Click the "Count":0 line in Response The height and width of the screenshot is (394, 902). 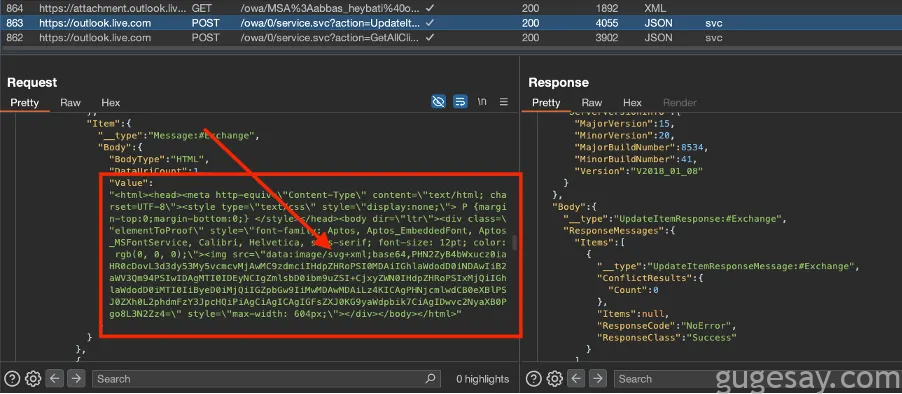pos(633,290)
